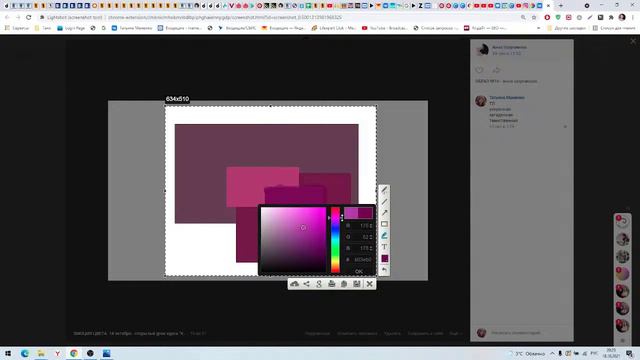
Task: Share screenshot on social networks
Action: [x=307, y=284]
